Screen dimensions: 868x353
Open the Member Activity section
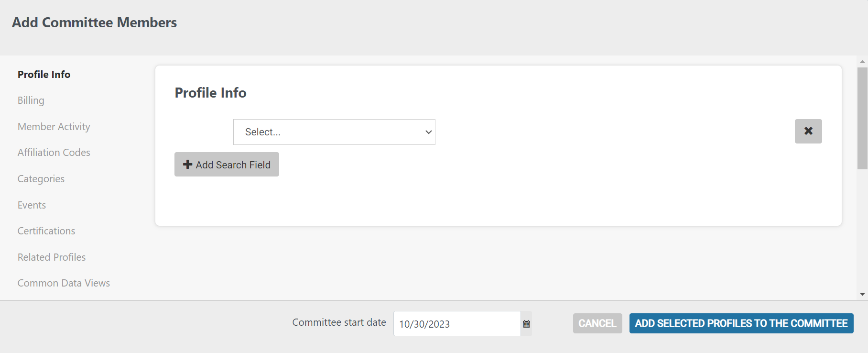(x=54, y=127)
